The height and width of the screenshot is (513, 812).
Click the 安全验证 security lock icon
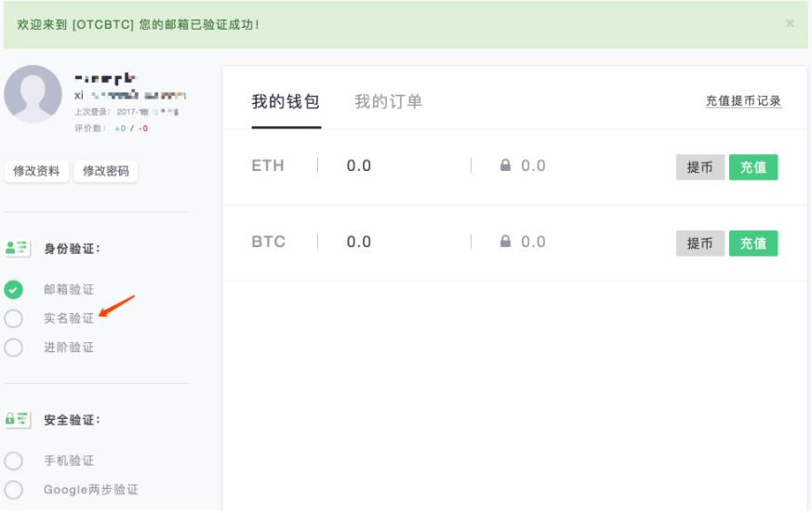[x=17, y=419]
